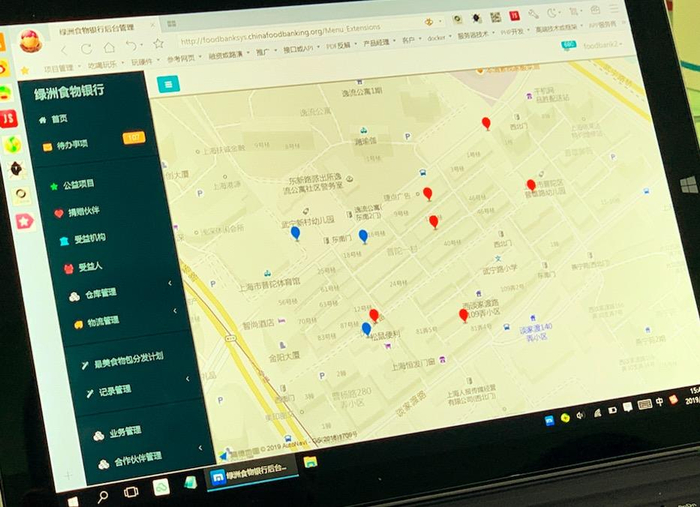Click the night mode moon icon
This screenshot has height=507, width=700.
(552, 13)
